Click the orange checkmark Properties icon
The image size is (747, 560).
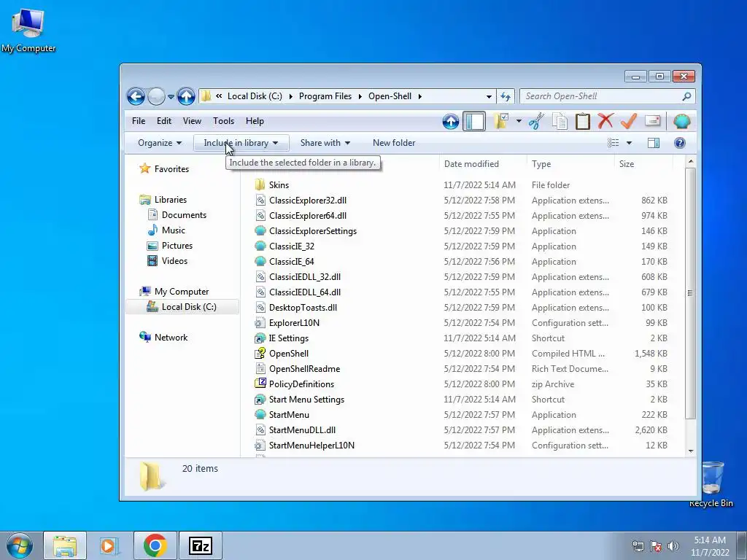[x=629, y=121]
